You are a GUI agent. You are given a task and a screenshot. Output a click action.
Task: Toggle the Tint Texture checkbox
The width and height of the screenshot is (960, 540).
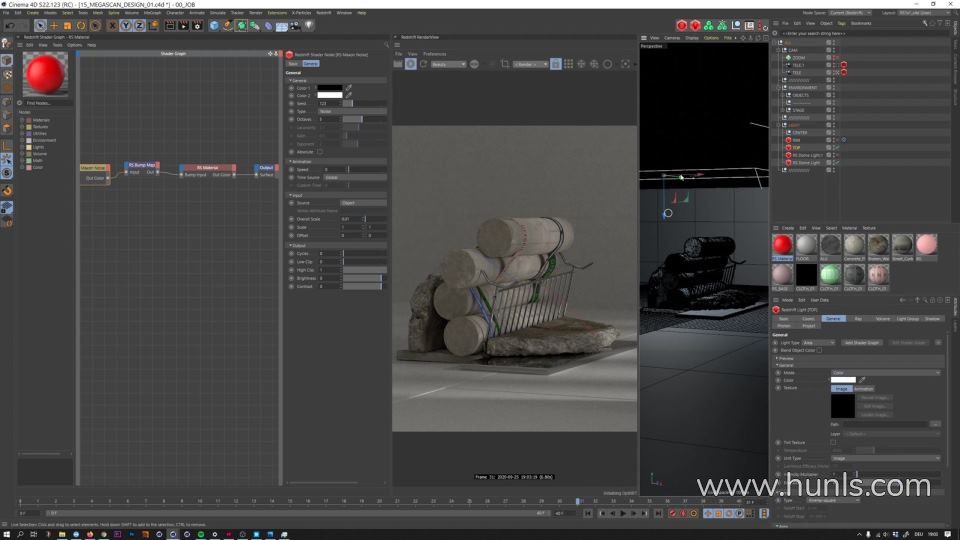click(833, 442)
